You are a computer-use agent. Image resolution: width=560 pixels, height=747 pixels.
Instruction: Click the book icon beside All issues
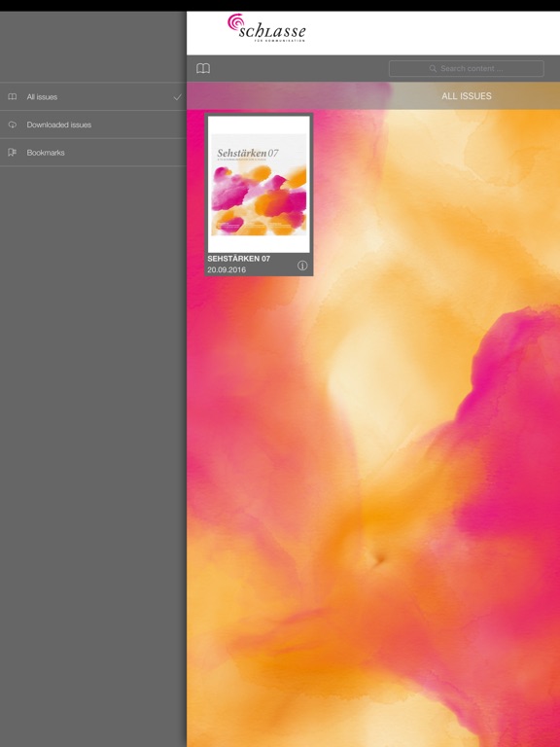coord(13,96)
